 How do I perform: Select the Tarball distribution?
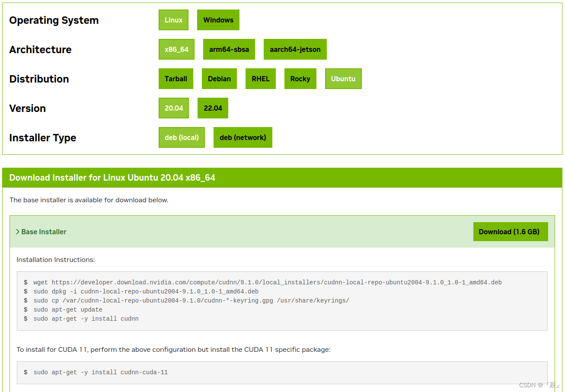tap(176, 78)
